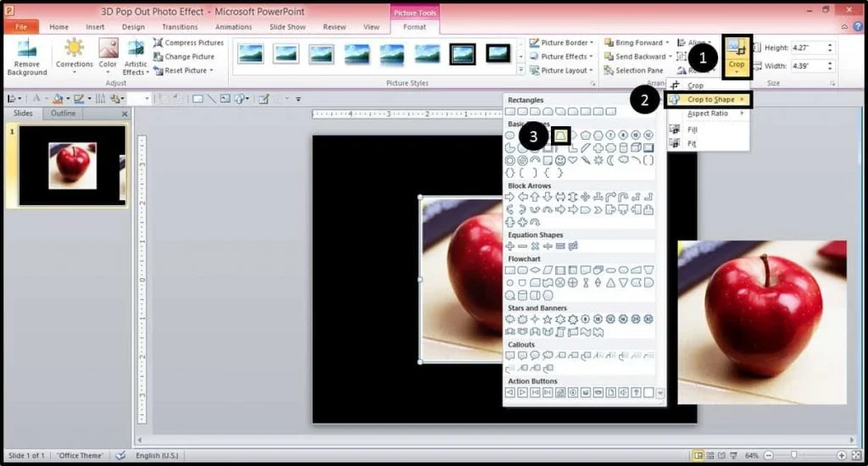
Task: Select the moon shape in Basic Shapes
Action: [610, 160]
